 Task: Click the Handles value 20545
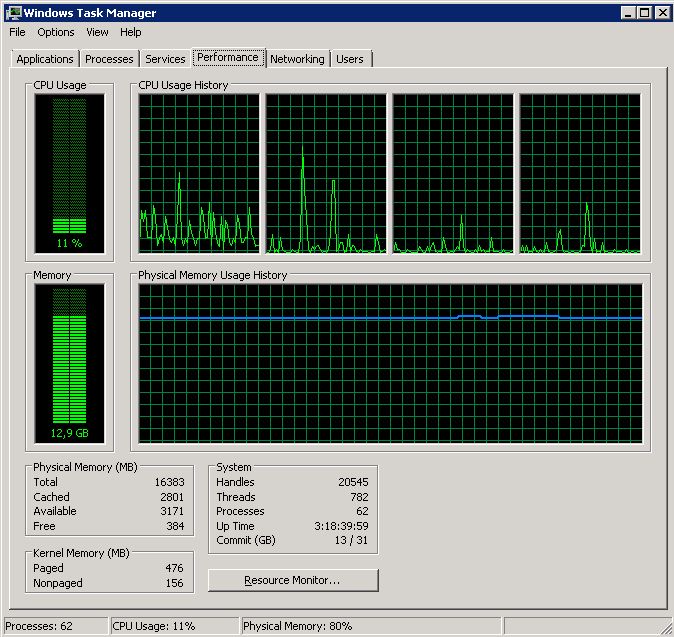pyautogui.click(x=353, y=482)
